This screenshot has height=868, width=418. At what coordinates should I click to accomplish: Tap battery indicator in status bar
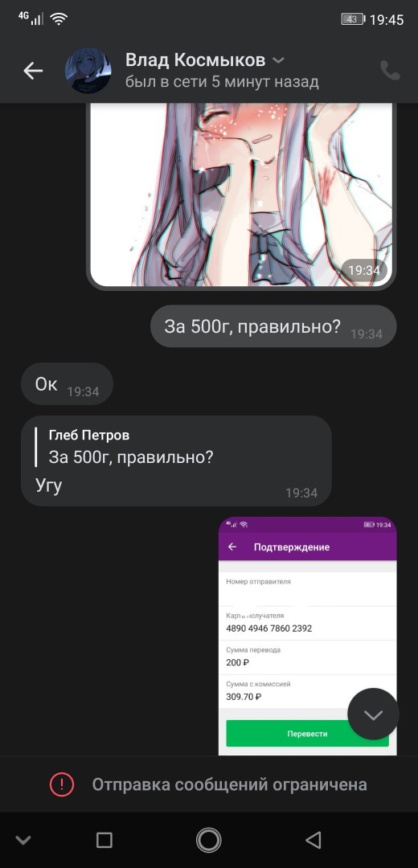pos(353,19)
